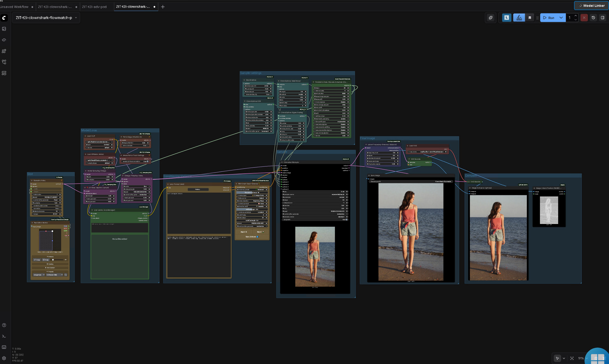Toggle the bookmark icon in the top toolbar
This screenshot has height=364, width=609.
pyautogui.click(x=529, y=17)
